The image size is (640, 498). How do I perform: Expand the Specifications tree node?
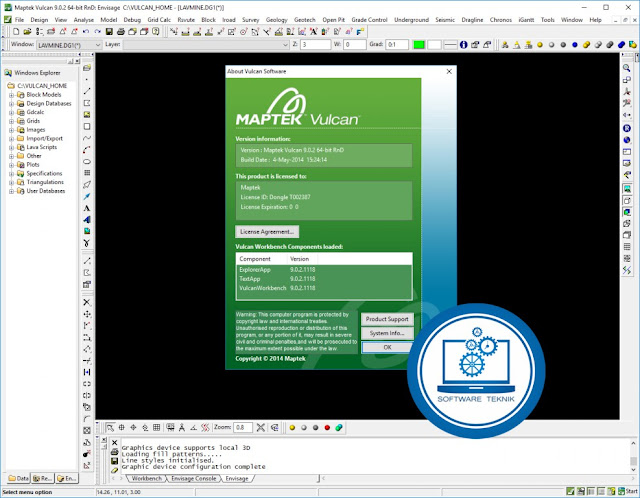coord(11,173)
